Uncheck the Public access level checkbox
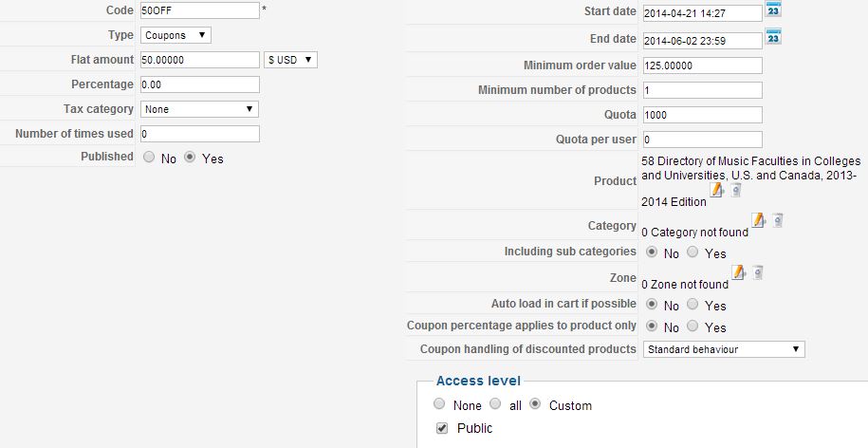 442,428
